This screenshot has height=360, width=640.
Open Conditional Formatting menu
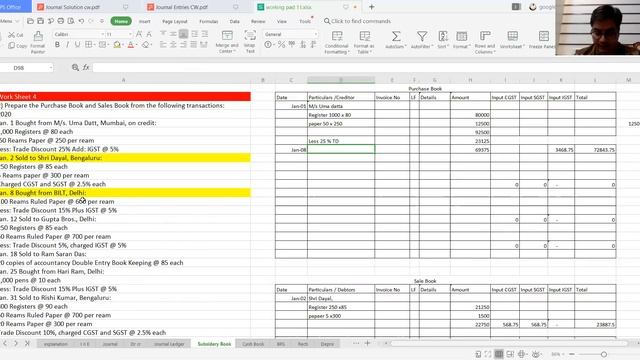[x=337, y=42]
